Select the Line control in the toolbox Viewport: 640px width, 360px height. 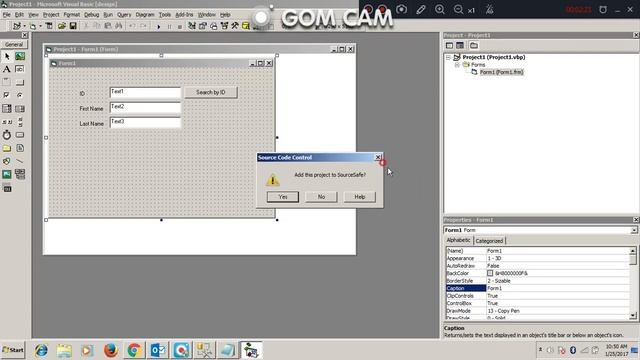(20, 161)
